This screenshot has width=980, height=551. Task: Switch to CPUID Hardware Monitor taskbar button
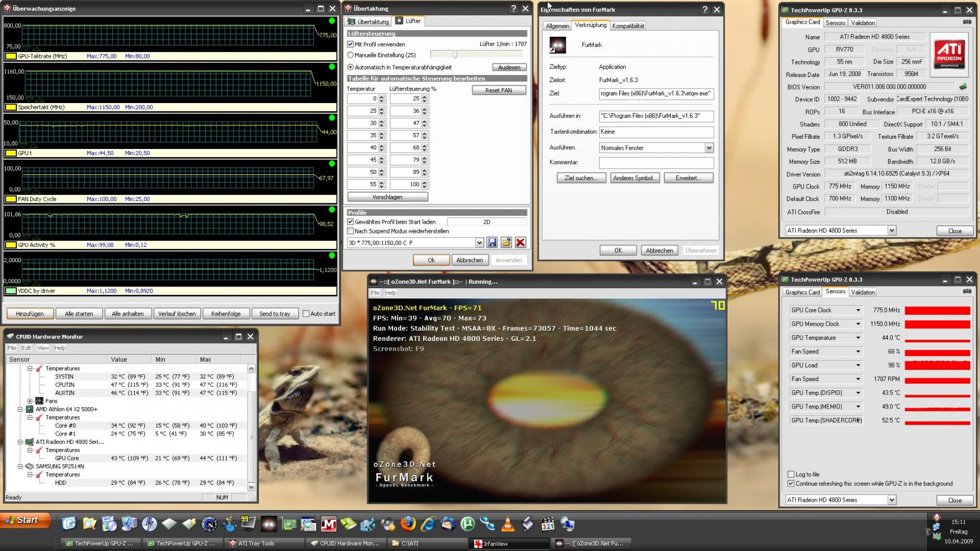tap(346, 544)
